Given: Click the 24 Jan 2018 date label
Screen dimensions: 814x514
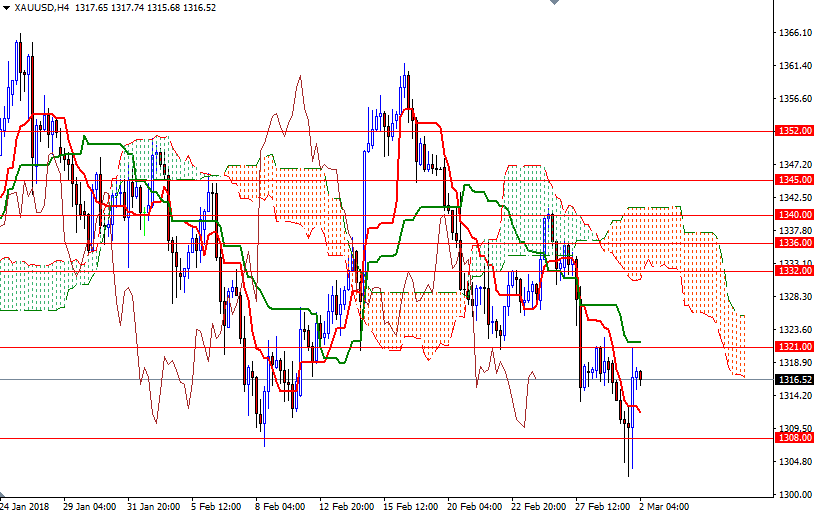Looking at the screenshot, I should (x=26, y=506).
